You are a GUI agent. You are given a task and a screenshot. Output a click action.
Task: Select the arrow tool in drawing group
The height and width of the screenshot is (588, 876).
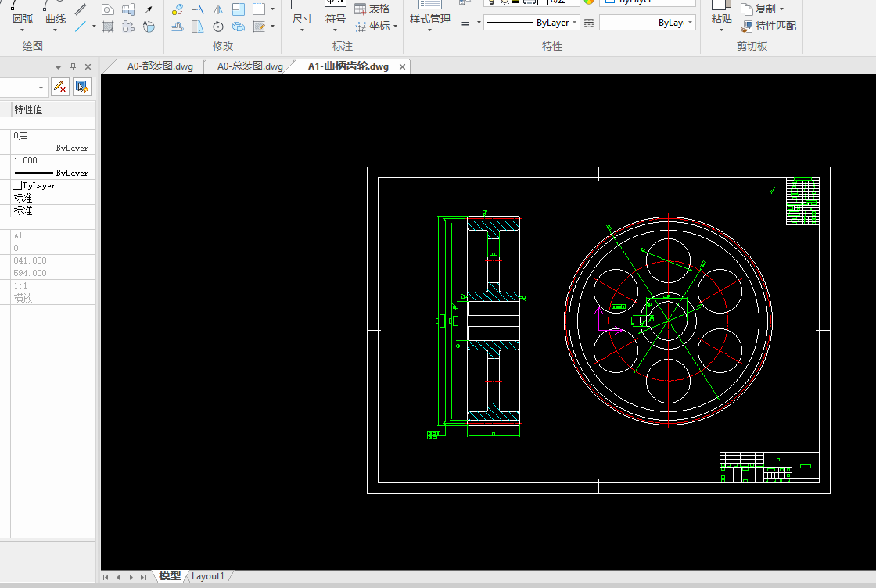pos(149,9)
